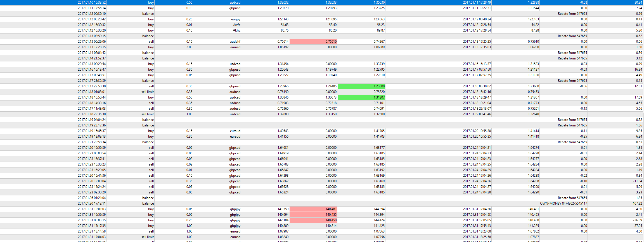Select open price 1.31454
Screen dimensions: 644x242
[x=283, y=64]
